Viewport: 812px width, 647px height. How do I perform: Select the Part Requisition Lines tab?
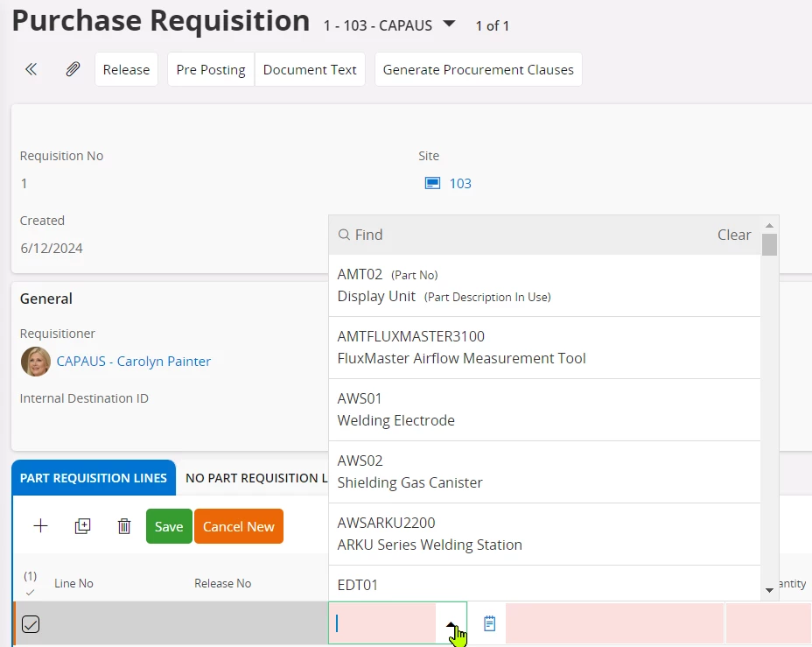coord(94,478)
